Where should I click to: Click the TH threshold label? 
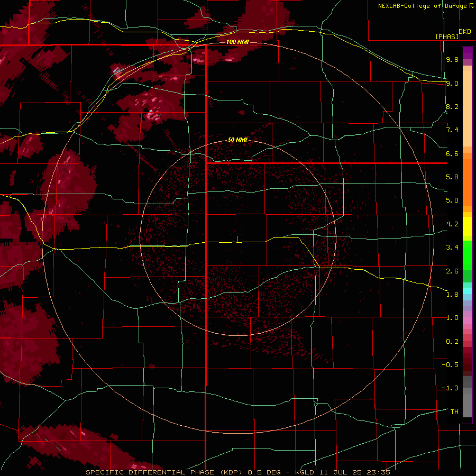[x=454, y=411]
